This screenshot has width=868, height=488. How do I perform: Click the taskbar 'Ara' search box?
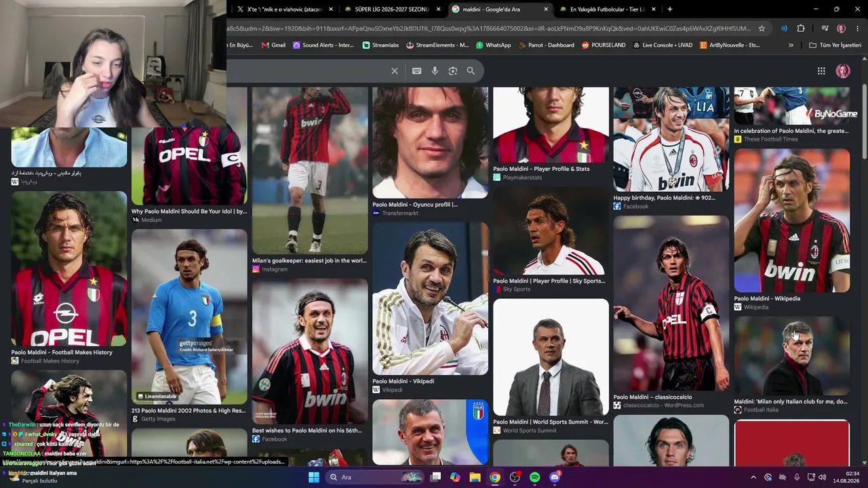tap(374, 477)
